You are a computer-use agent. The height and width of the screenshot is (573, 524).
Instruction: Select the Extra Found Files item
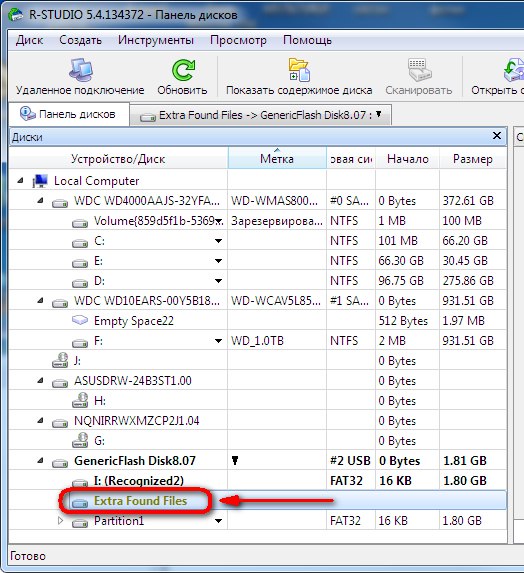point(140,501)
